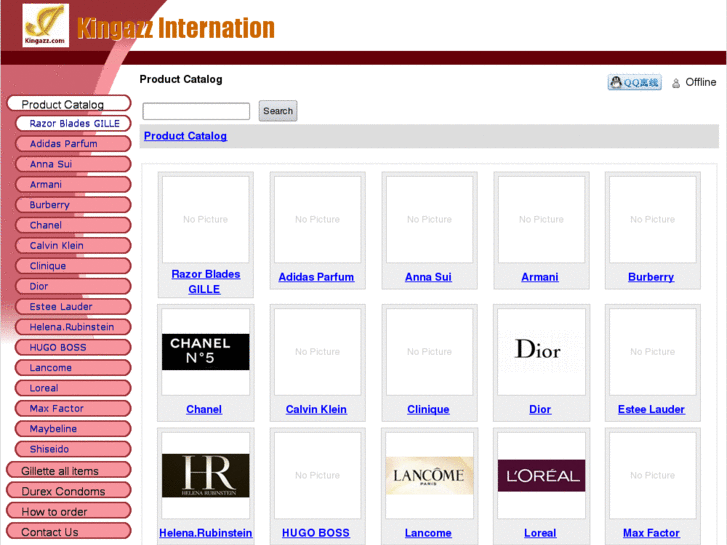Open the L'ORÉAL logo thumbnail
727x545 pixels.
click(x=541, y=475)
